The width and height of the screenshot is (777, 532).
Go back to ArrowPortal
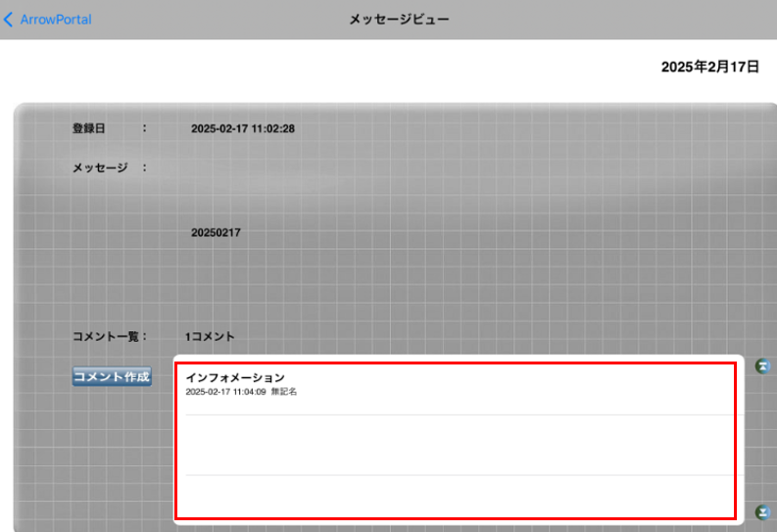tap(55, 20)
